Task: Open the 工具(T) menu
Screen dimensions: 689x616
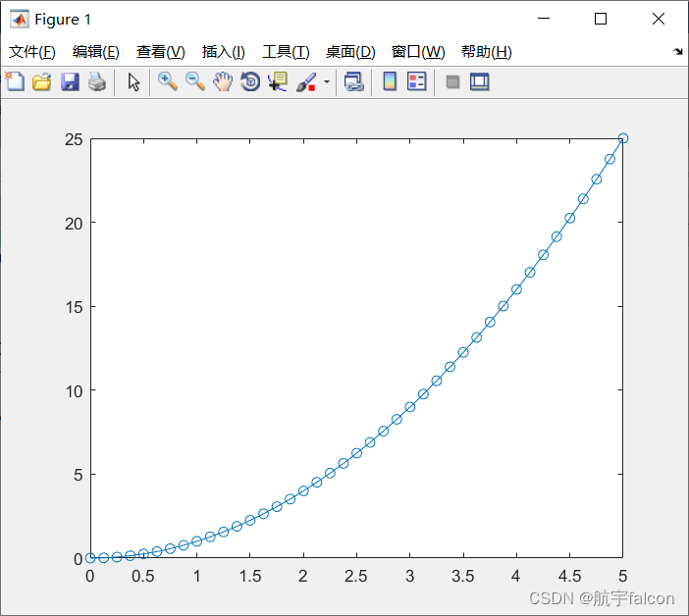Action: click(286, 52)
